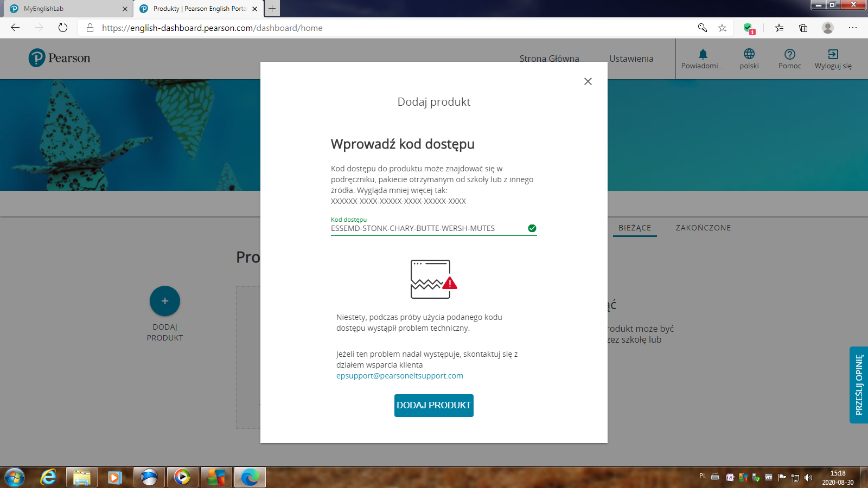Click the green validation checkmark icon
The width and height of the screenshot is (868, 488).
(532, 228)
